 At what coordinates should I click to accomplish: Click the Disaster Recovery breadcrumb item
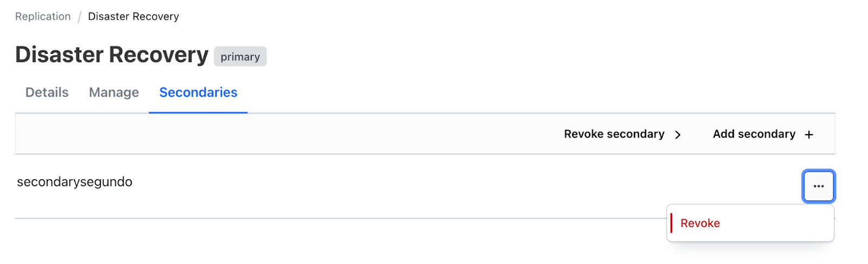pyautogui.click(x=133, y=17)
